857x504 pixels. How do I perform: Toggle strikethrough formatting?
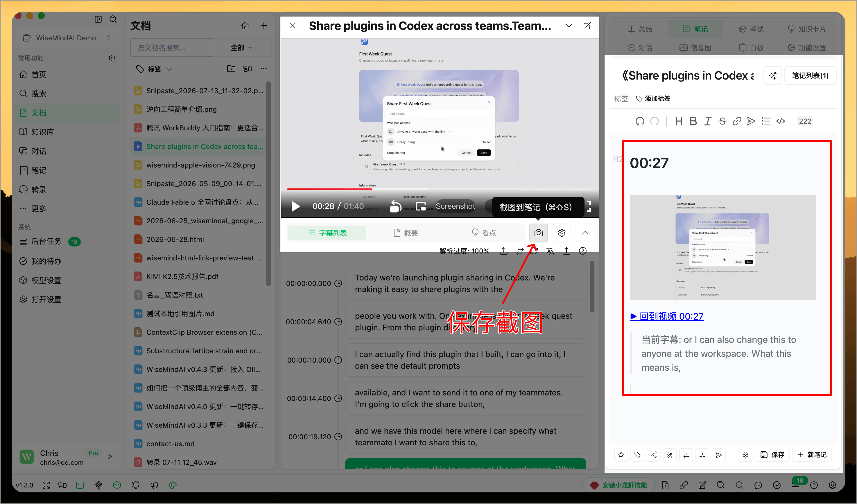click(722, 121)
